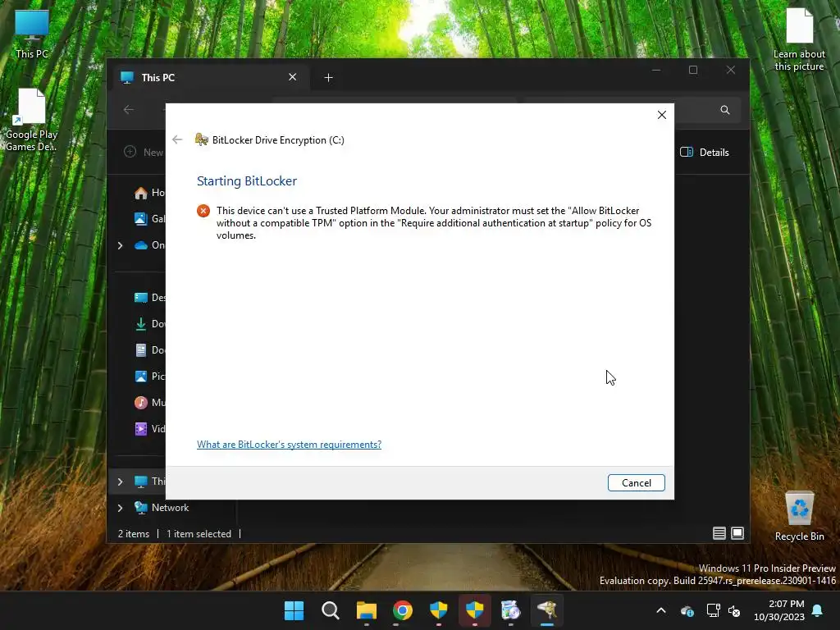Open Pictures folder in sidebar
The image size is (840, 630).
tap(149, 376)
